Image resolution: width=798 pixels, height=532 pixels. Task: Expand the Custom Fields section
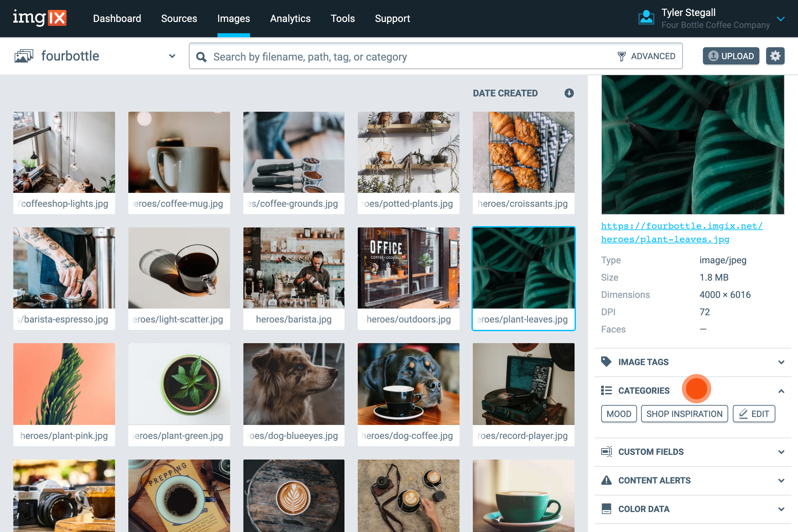[781, 452]
